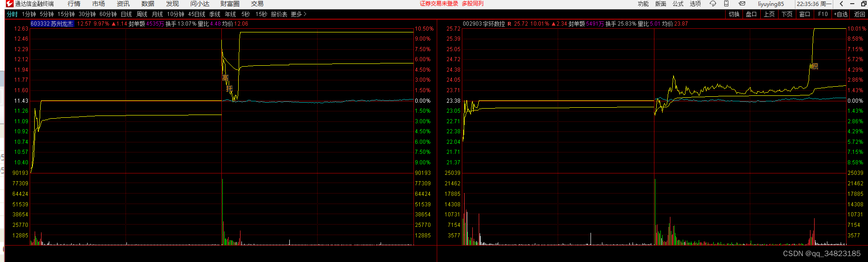Open the 版面 menu
Screen dimensions: 868x262
tap(661, 4)
